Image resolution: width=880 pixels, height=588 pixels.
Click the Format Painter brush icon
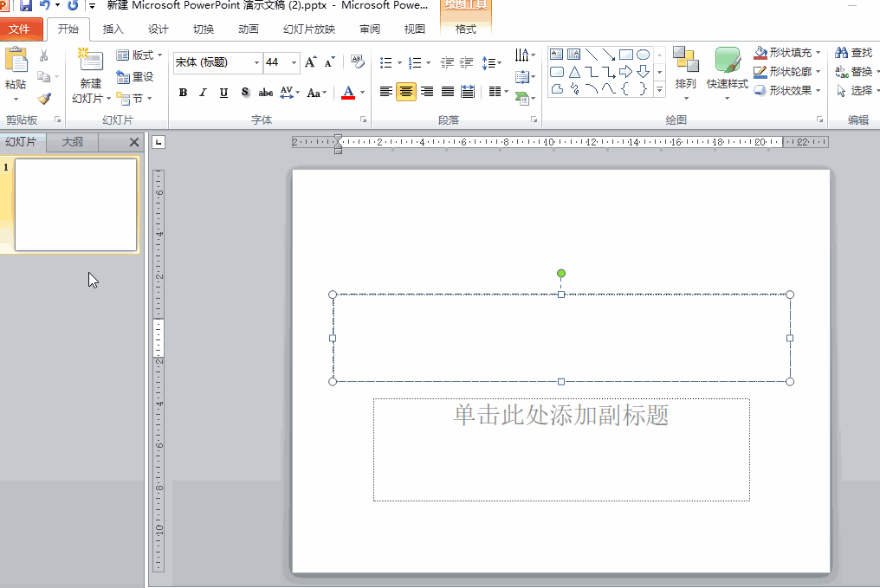(x=44, y=99)
